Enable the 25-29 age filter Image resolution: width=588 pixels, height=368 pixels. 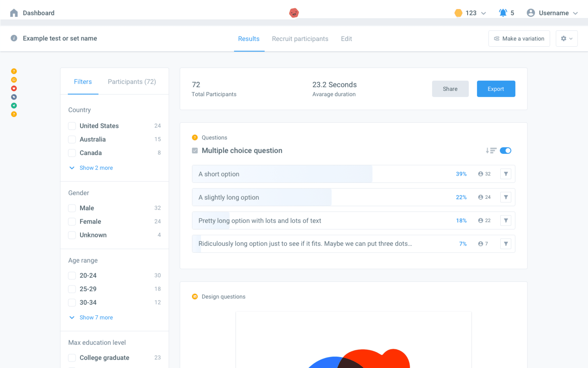coord(72,289)
